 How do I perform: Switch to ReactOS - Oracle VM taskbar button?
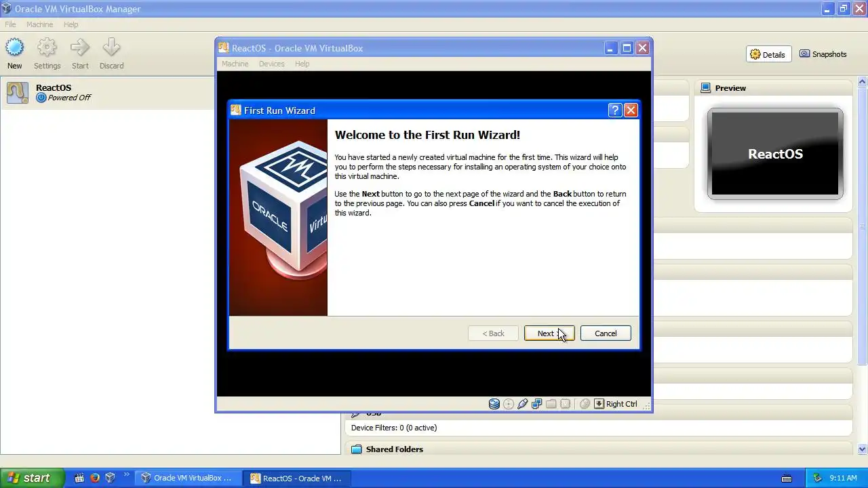click(x=297, y=478)
